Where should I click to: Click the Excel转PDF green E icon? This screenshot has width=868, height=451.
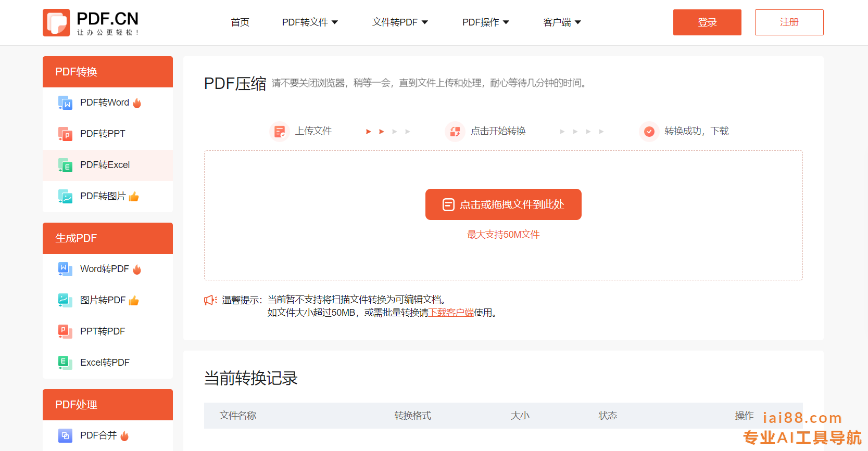point(65,363)
